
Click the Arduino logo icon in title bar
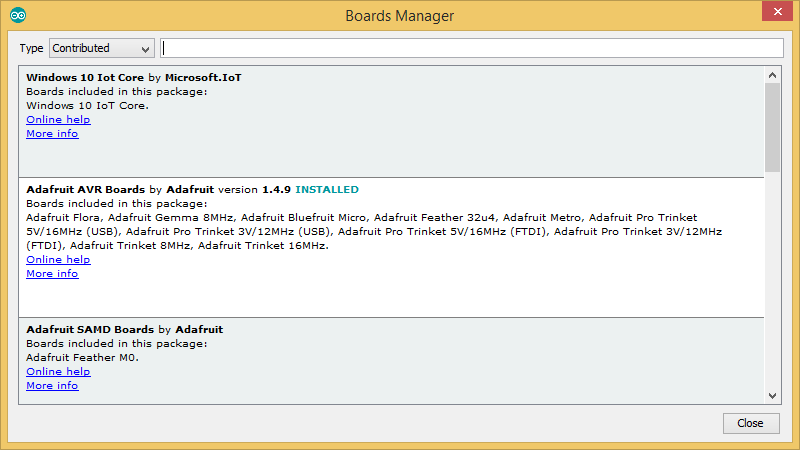pos(18,15)
